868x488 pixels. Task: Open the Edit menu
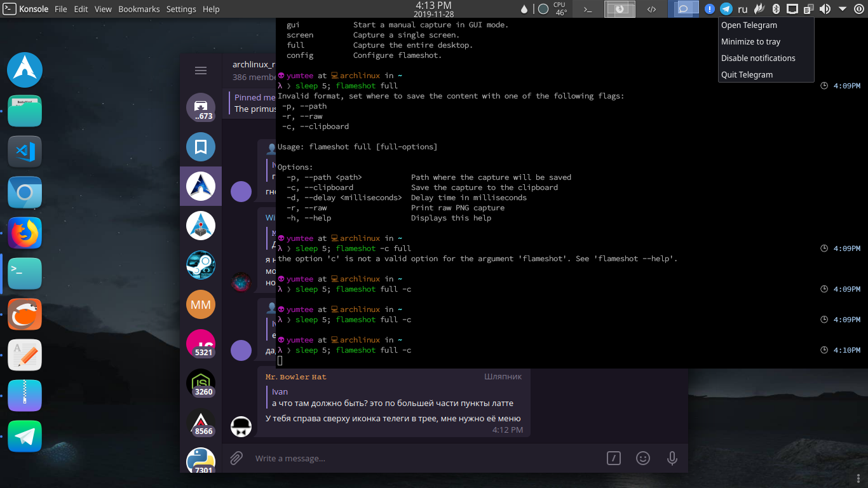(81, 9)
